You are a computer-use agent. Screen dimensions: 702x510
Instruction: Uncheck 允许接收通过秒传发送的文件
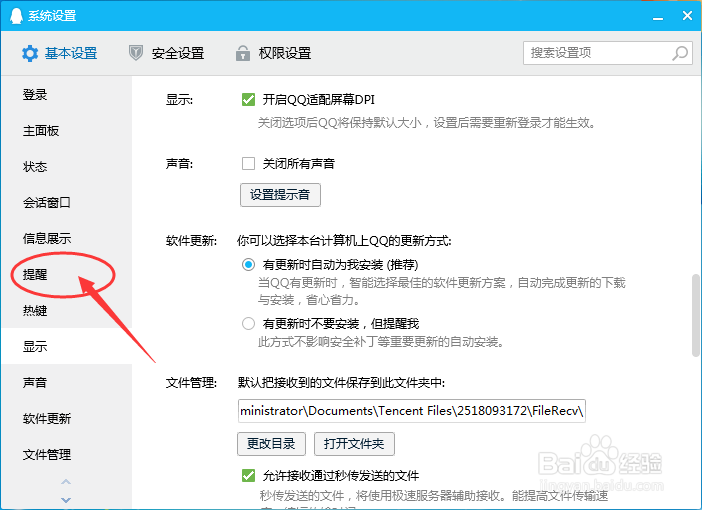248,475
